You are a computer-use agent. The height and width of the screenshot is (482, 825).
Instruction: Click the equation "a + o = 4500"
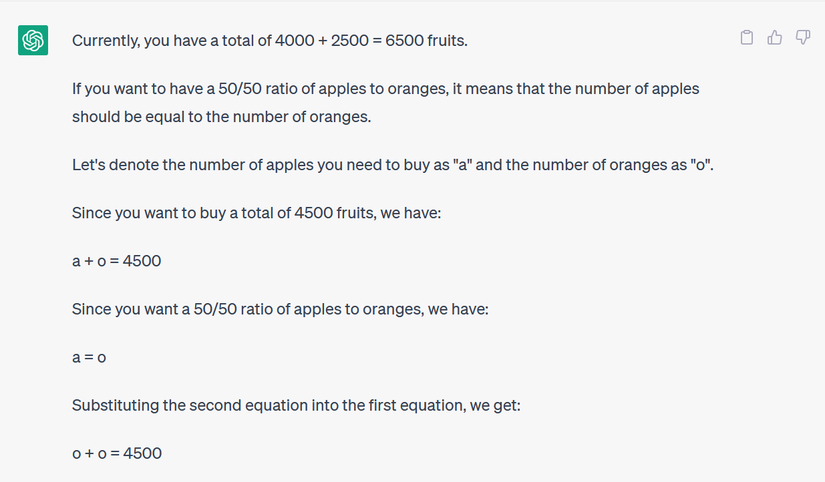click(x=116, y=260)
